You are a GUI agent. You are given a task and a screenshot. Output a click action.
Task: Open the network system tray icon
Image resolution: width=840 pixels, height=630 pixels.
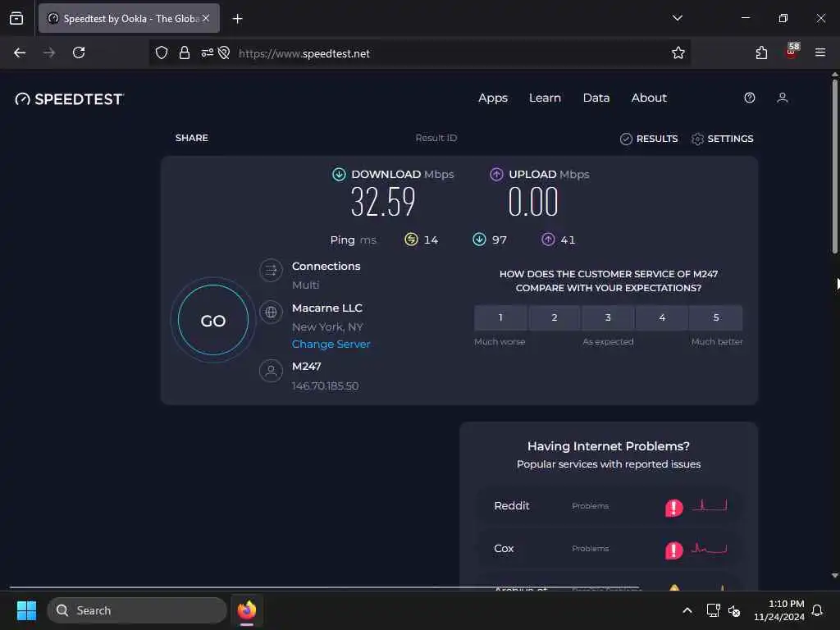click(x=713, y=610)
